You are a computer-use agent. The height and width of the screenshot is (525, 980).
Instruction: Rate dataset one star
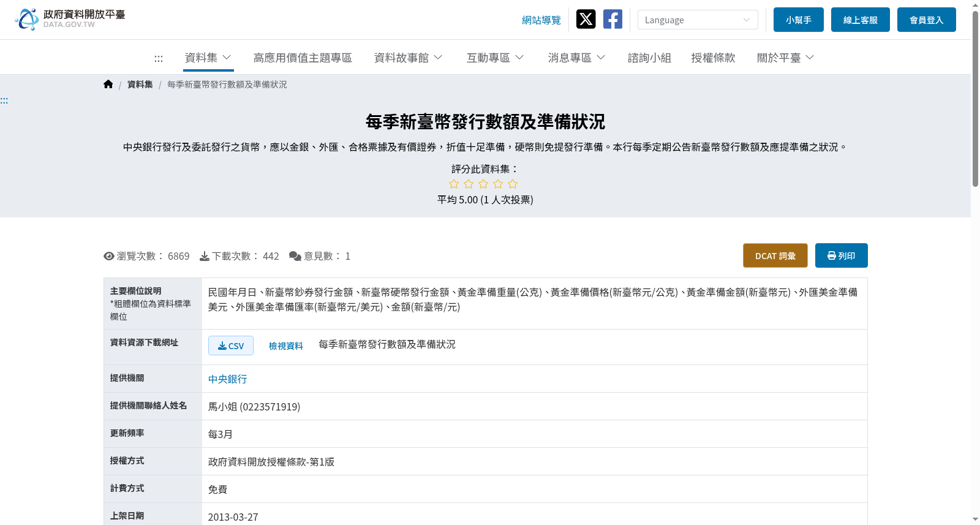pyautogui.click(x=454, y=184)
